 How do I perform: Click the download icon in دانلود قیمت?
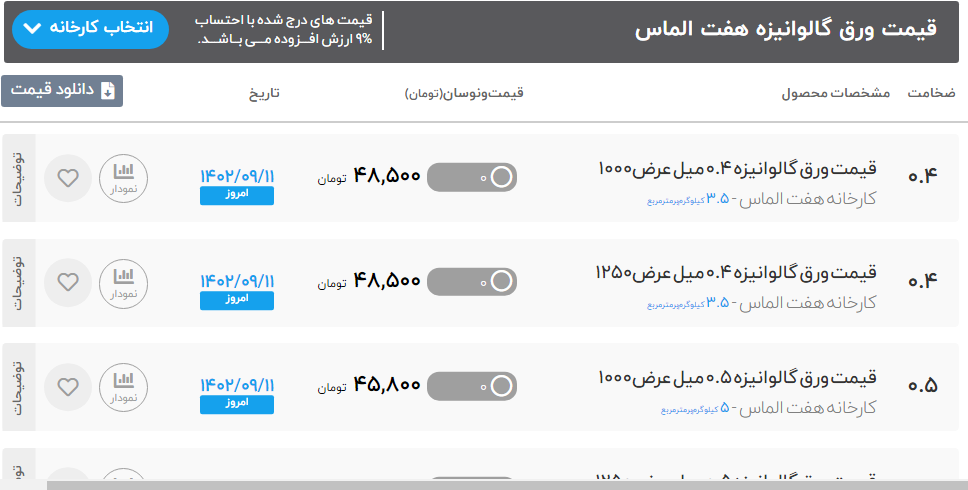click(x=108, y=90)
